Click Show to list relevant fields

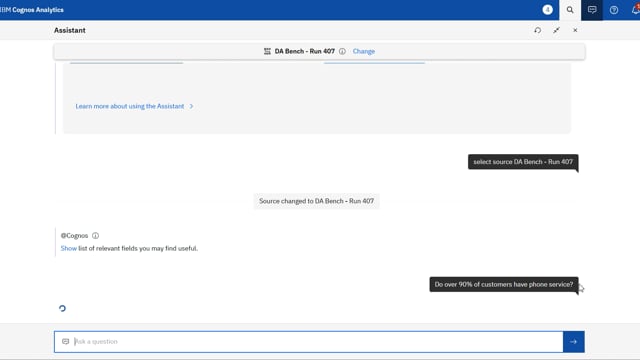click(x=69, y=248)
